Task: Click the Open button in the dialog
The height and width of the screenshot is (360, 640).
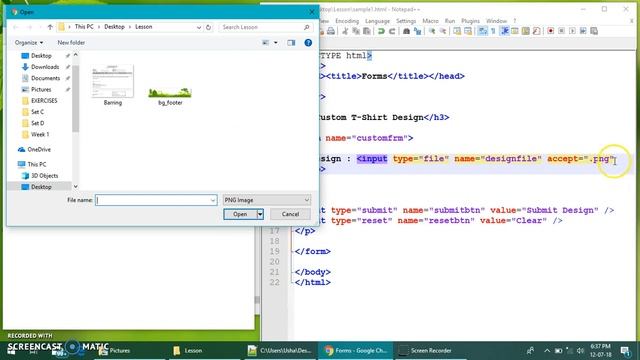Action: pos(240,214)
